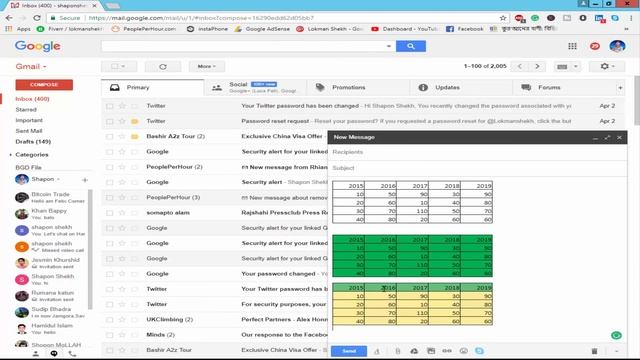Expand the Categories label

[x=10, y=155]
